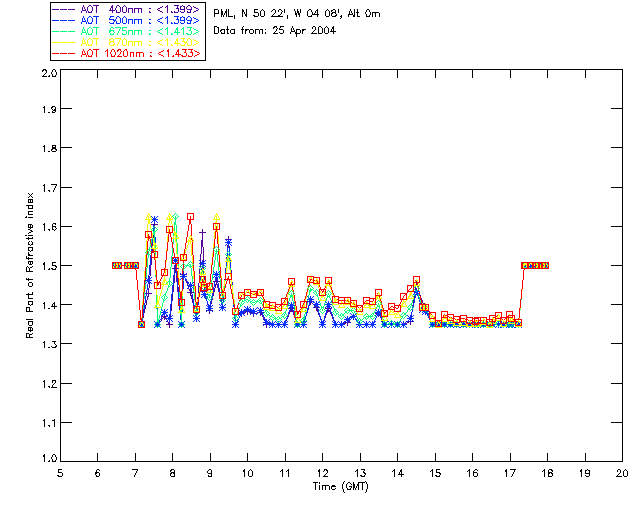
Task: Click the 1.0 y-axis label
Action: 49,458
